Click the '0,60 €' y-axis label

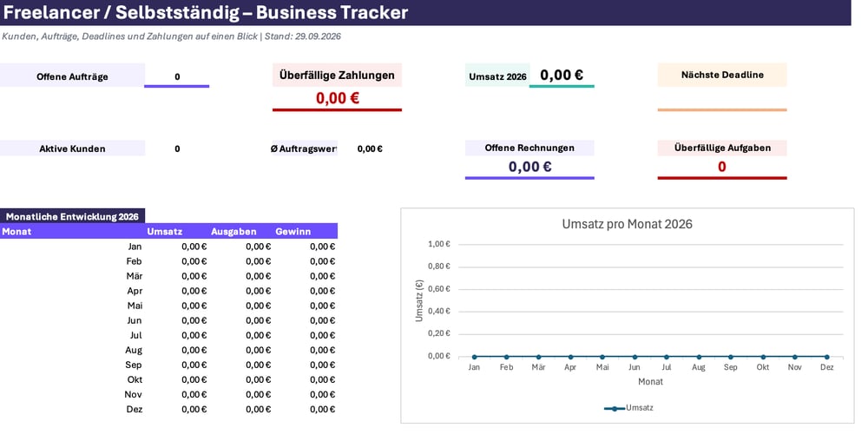click(439, 289)
